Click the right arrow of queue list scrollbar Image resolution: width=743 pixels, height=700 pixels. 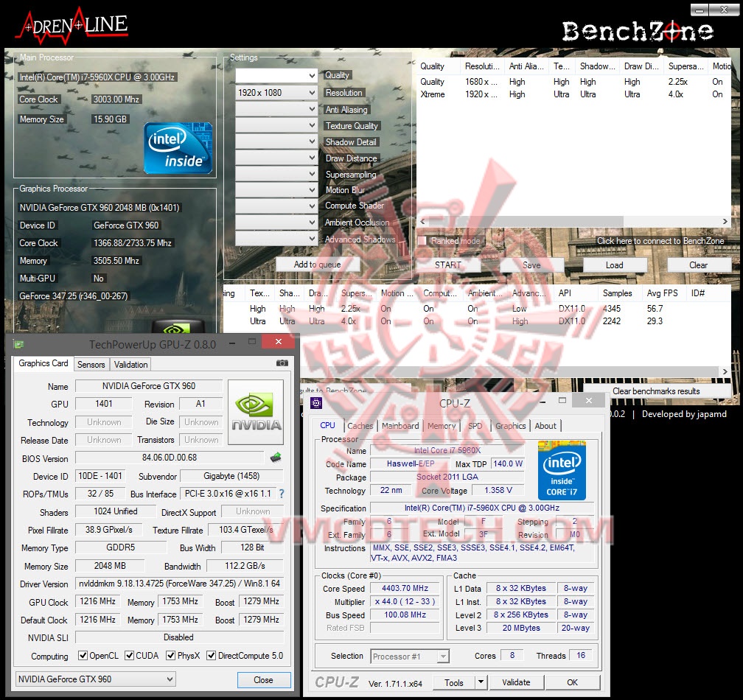725,221
